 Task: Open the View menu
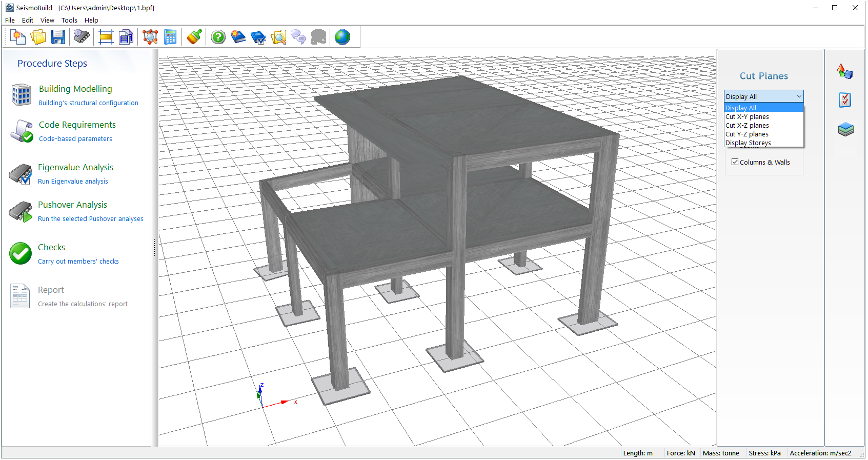[x=47, y=21]
